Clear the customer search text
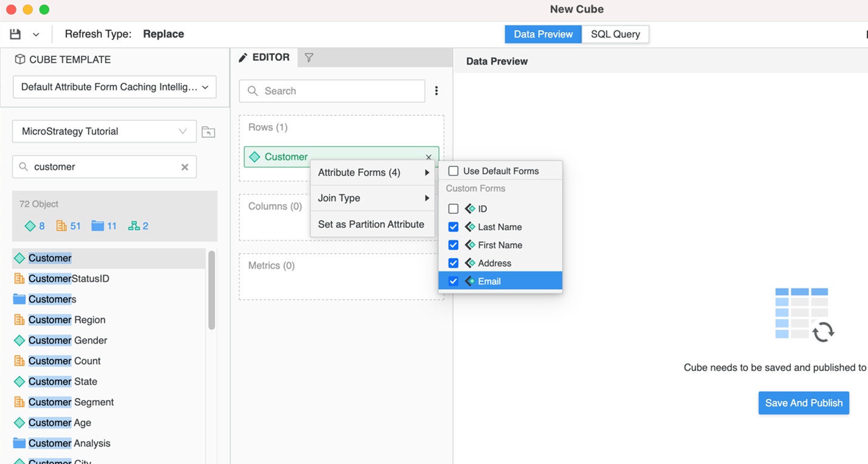The height and width of the screenshot is (464, 868). coord(185,167)
